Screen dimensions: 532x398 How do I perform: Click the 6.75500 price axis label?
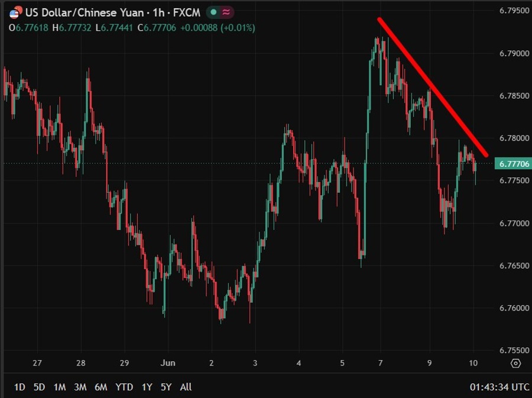(514, 350)
